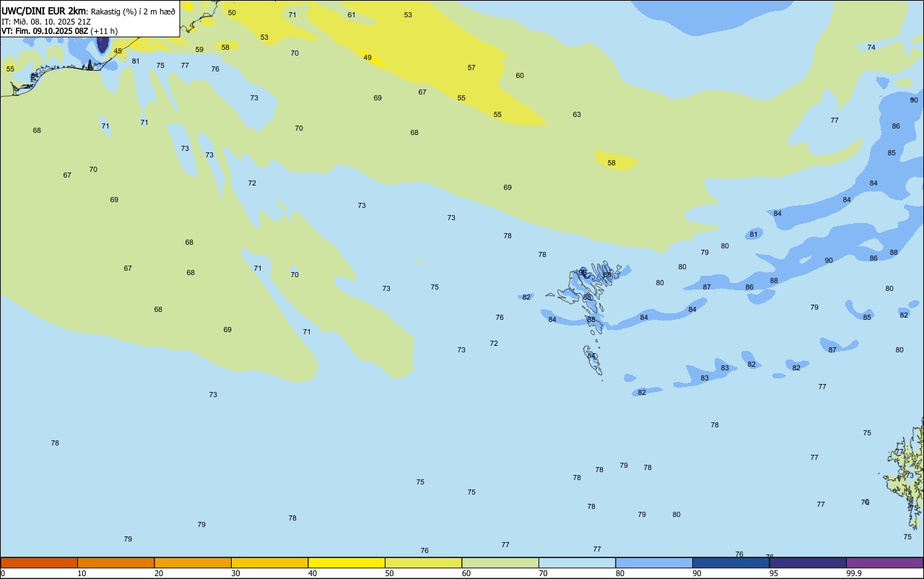This screenshot has width=924, height=579.
Task: Click the 60–70 light green legend swatch
Action: [500, 562]
